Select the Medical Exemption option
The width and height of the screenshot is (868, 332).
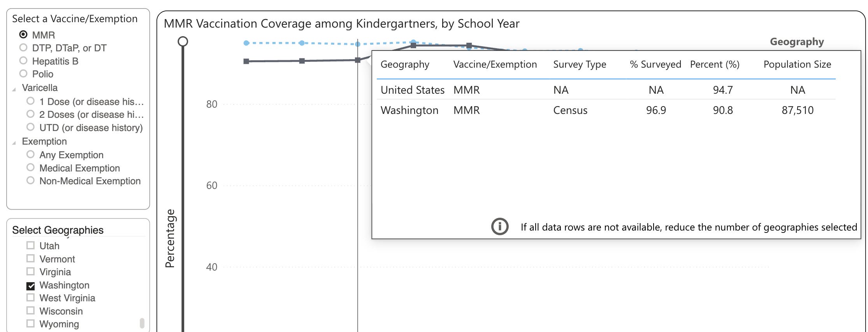point(30,168)
